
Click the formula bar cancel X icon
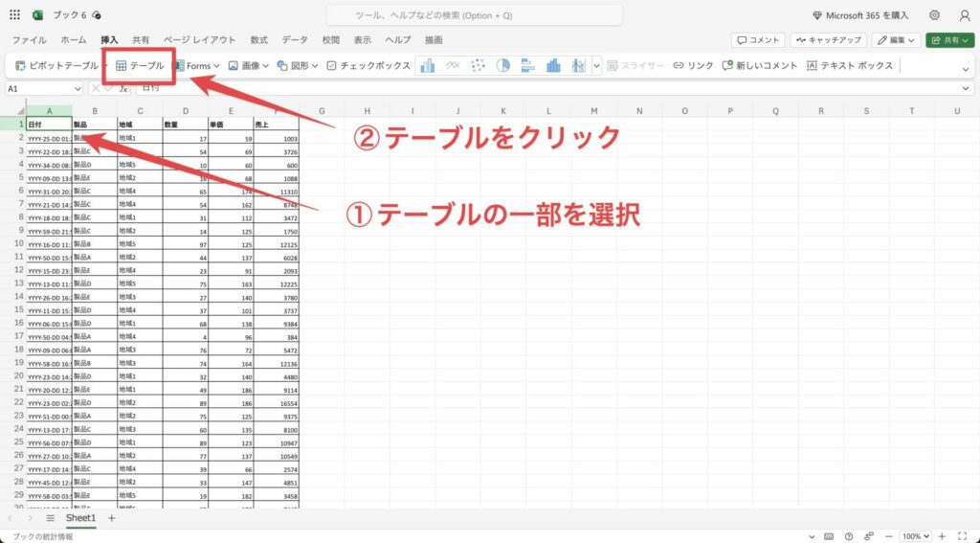tap(96, 89)
